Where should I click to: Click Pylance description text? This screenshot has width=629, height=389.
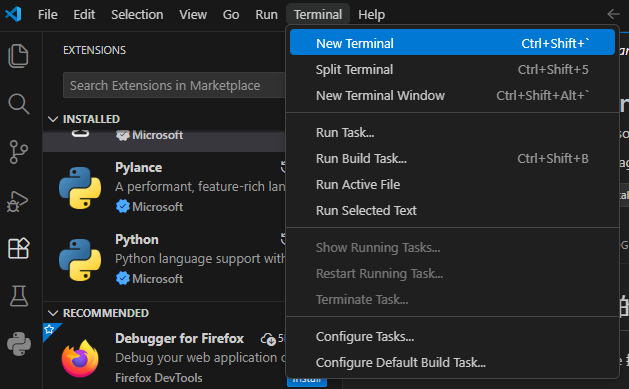200,187
